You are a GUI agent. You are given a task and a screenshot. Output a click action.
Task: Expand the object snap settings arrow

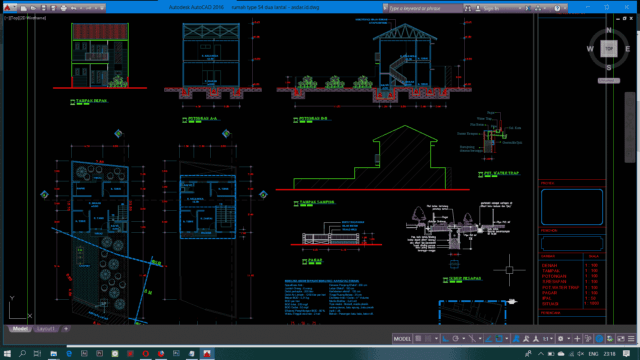(x=507, y=339)
